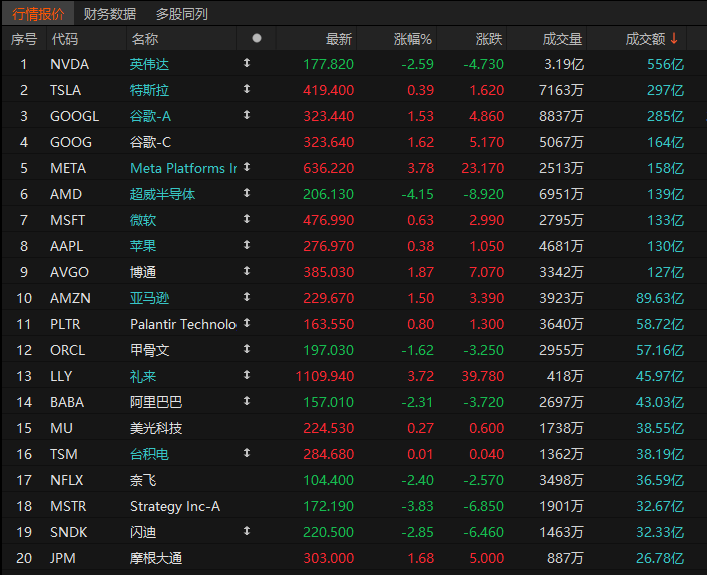Click the up-down arrow icon for AAPL

(247, 245)
